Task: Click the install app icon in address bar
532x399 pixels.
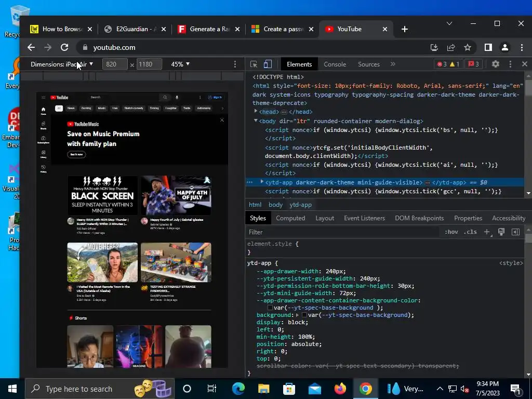Action: [x=434, y=47]
